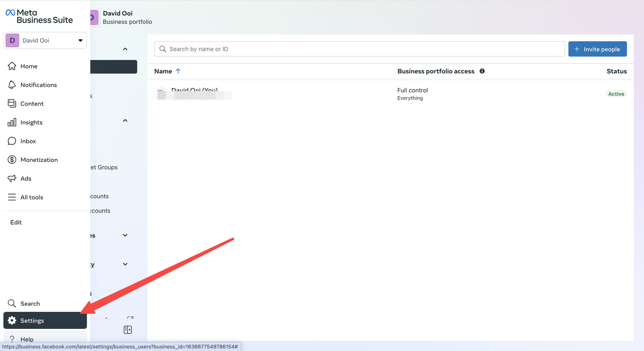
Task: Click the Search magnifier icon in sidebar
Action: click(12, 304)
